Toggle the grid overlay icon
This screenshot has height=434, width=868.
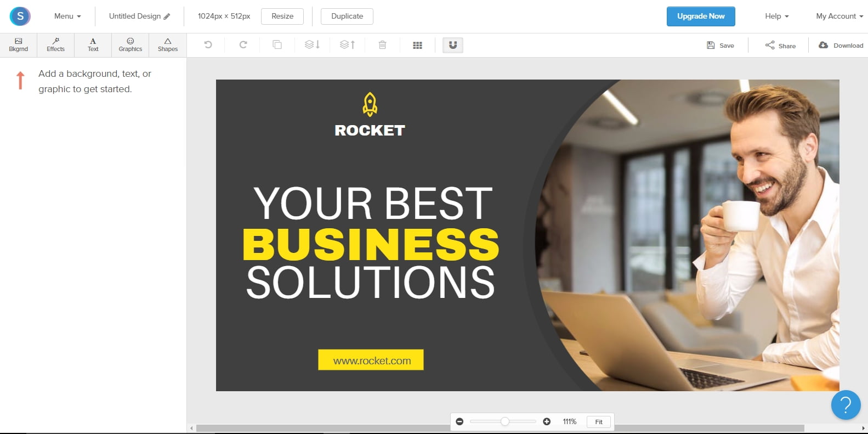pyautogui.click(x=417, y=46)
